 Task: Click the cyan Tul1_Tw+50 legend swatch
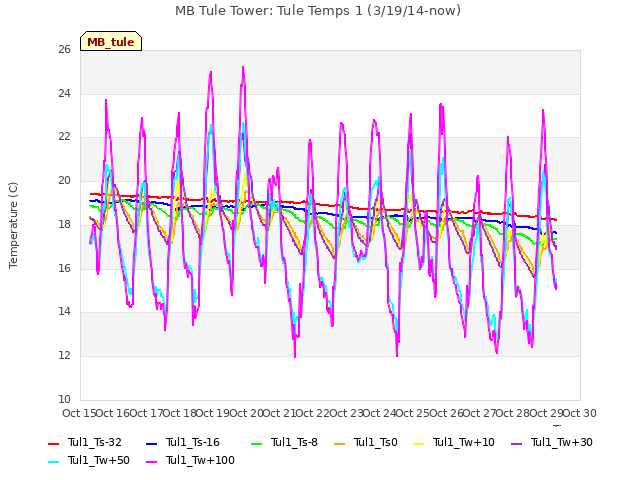point(53,461)
